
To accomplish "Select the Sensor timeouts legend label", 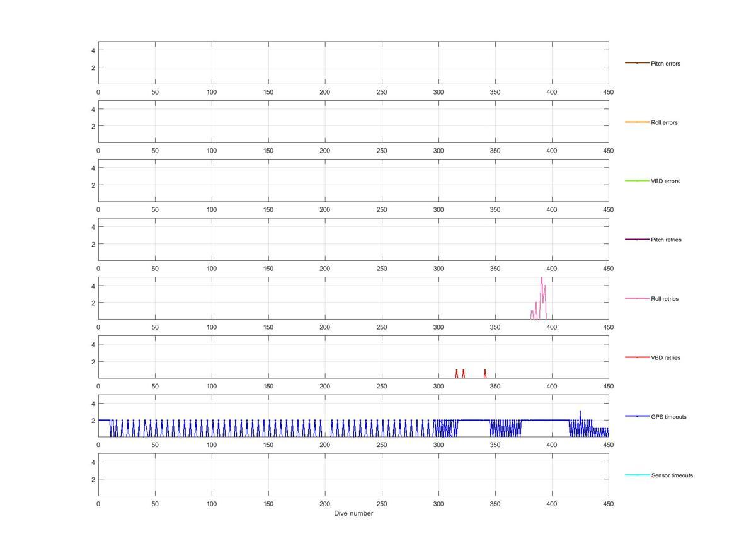I will click(x=672, y=475).
